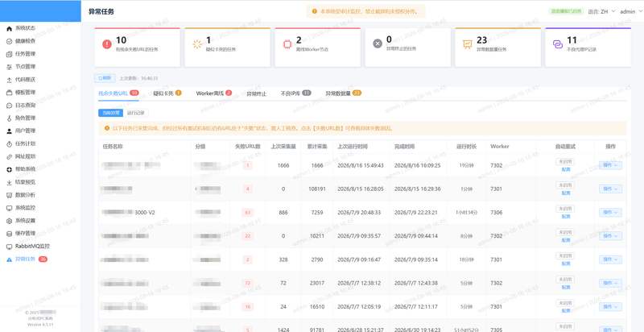Viewport: 644px width, 332px height.
Task: Switch to the 不良IP库 tab
Action: [x=295, y=93]
